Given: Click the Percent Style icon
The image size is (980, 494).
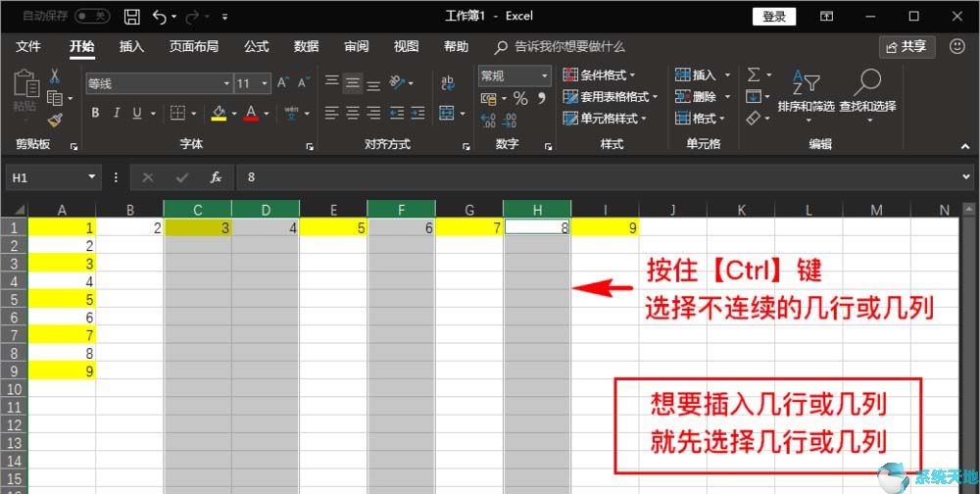Looking at the screenshot, I should point(520,98).
